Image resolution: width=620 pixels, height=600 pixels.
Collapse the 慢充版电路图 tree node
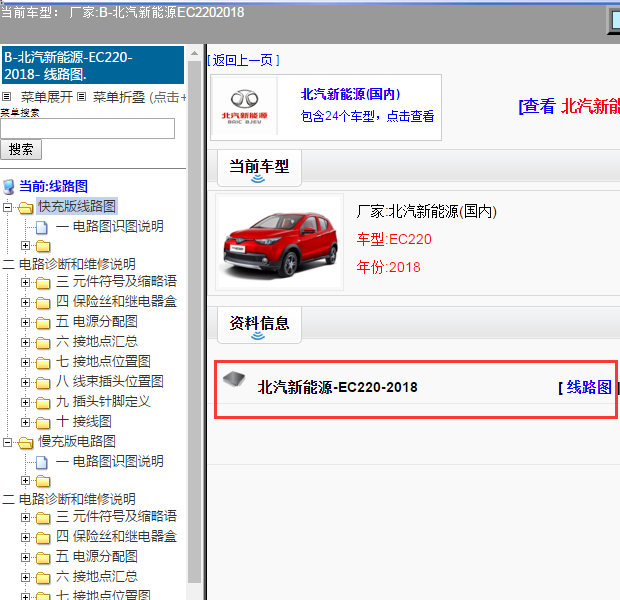(8, 442)
